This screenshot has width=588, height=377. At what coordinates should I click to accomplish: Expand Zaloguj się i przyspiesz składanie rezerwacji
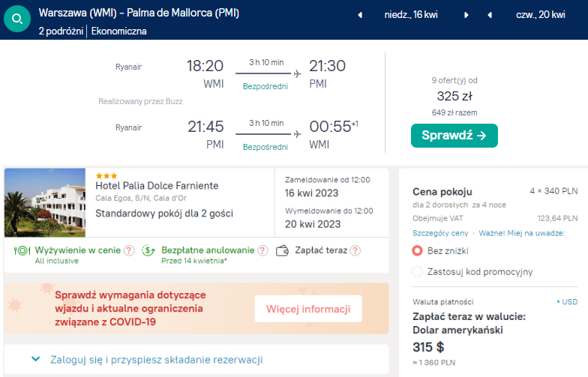tap(36, 360)
